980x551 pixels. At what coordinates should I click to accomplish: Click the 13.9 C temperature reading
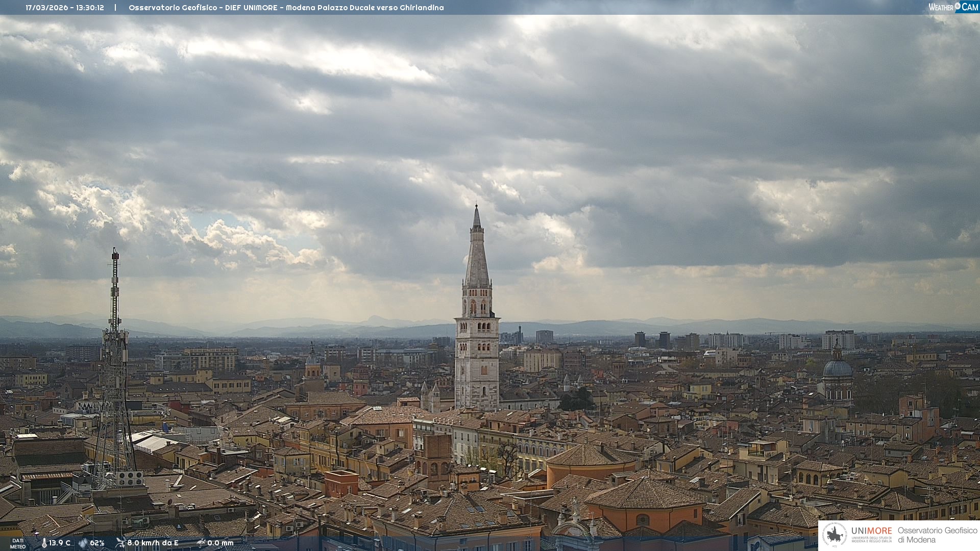click(60, 543)
